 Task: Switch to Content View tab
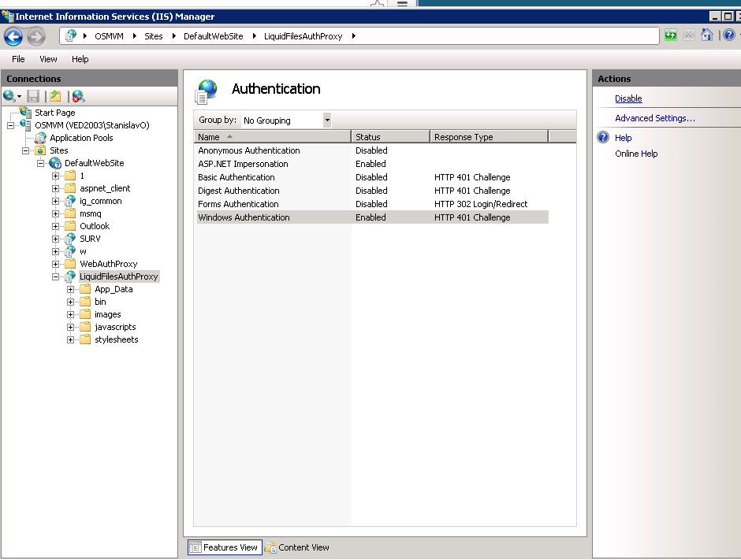point(297,547)
